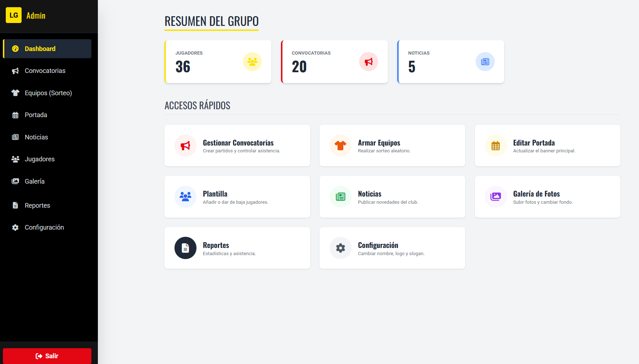Click the orange shirt icon for Armar Equipos
Image resolution: width=639 pixels, height=364 pixels.
click(x=340, y=146)
